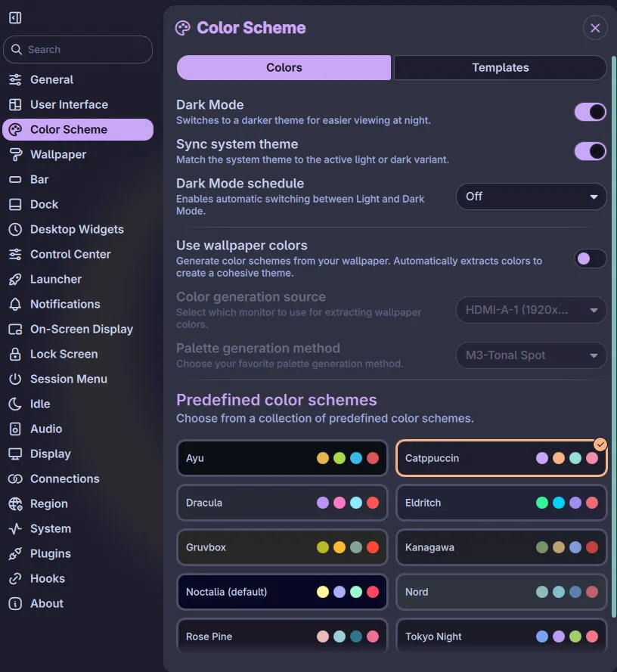Open the Plugins section

tap(78, 554)
